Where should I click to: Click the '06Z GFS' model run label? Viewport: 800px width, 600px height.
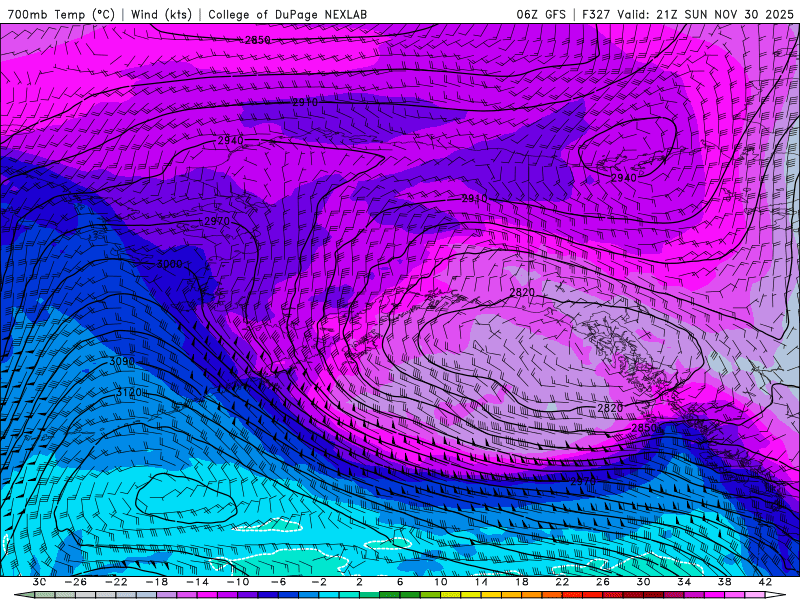[x=541, y=14]
